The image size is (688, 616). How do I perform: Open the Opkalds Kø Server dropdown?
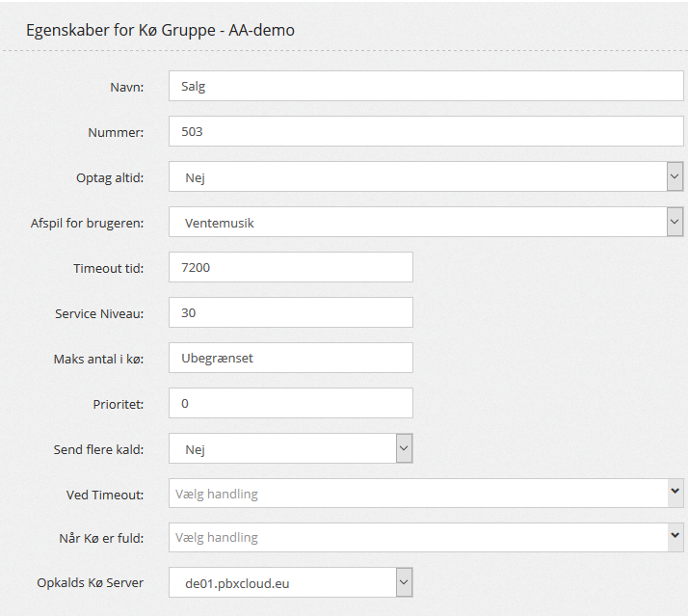coord(290,582)
